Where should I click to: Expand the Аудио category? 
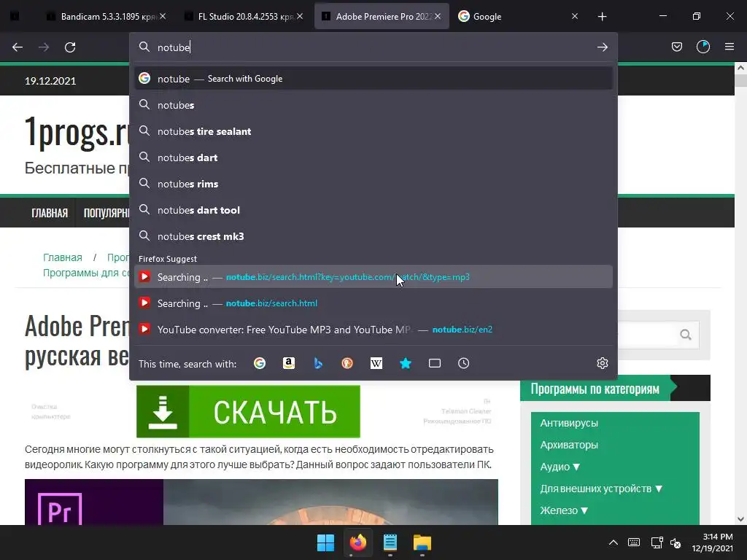[560, 467]
